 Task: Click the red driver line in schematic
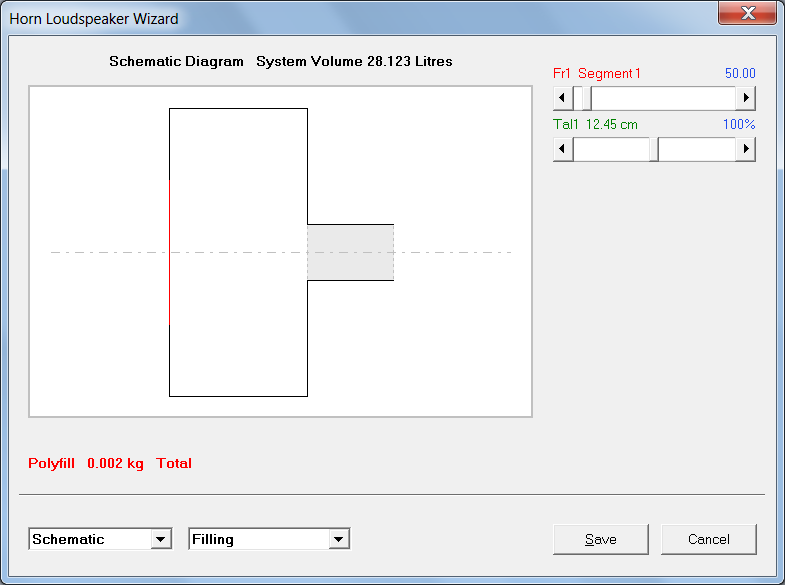(169, 252)
